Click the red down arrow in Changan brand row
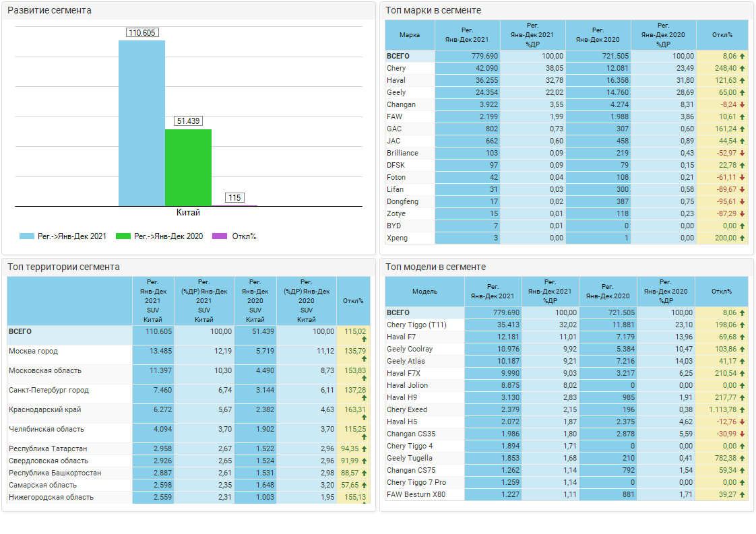The image size is (756, 534). pos(742,105)
